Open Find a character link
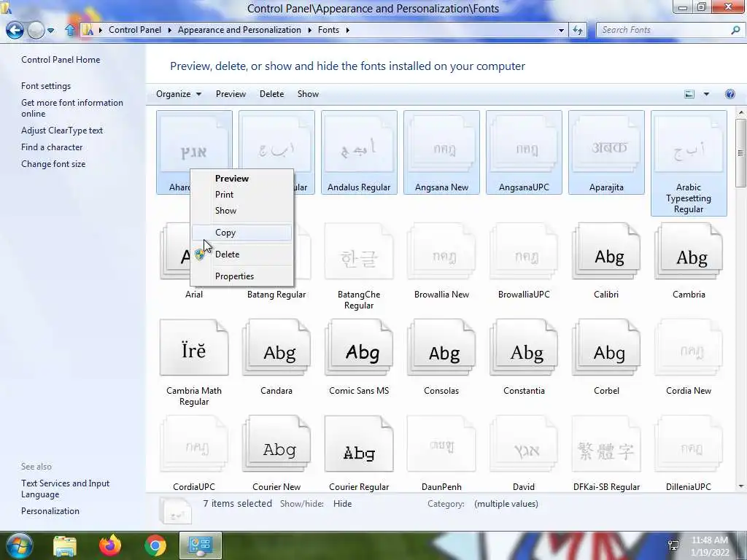Viewport: 747px width, 560px height. click(52, 147)
